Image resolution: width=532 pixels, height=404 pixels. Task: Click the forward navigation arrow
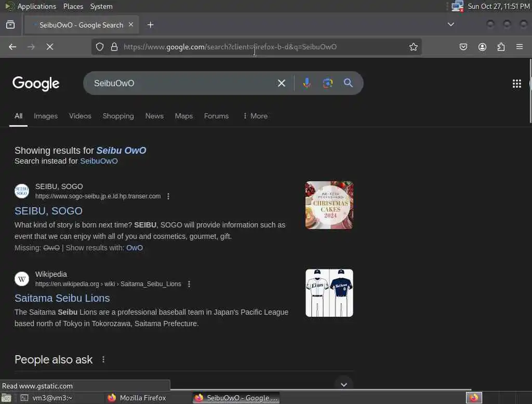(31, 47)
